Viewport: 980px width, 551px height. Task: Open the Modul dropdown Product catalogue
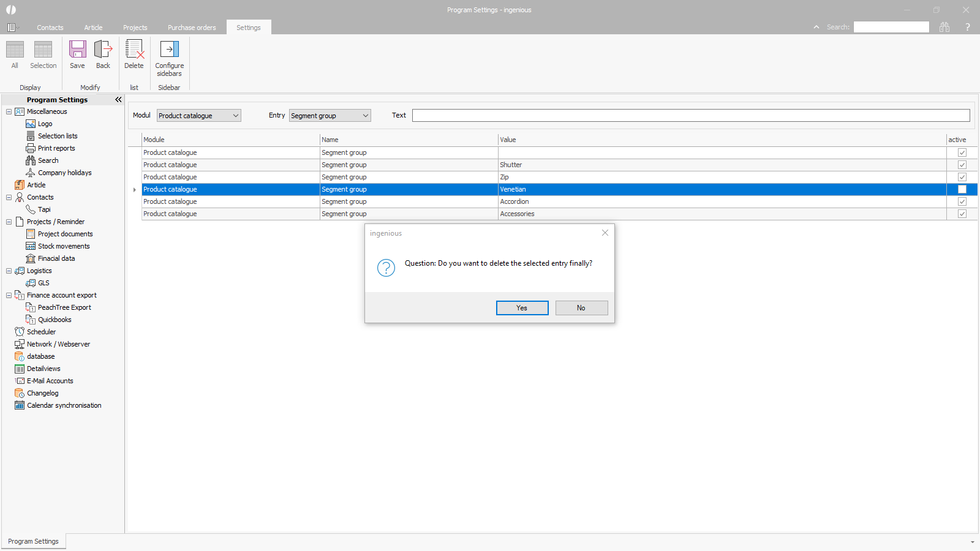(x=198, y=116)
